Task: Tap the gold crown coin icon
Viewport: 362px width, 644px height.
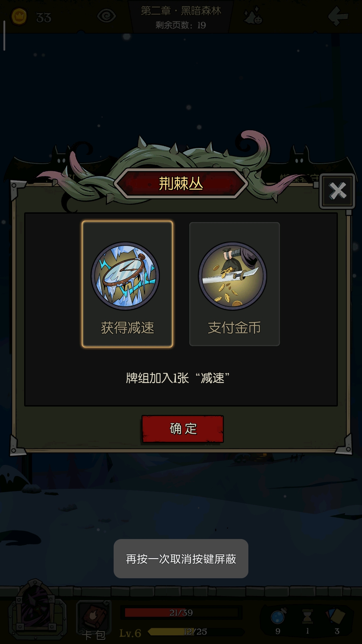Action: [19, 17]
